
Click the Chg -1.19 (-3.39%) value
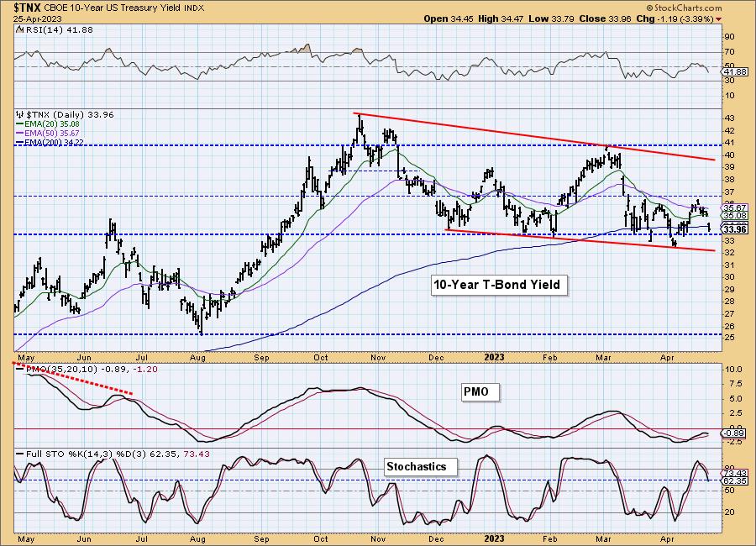(x=675, y=18)
